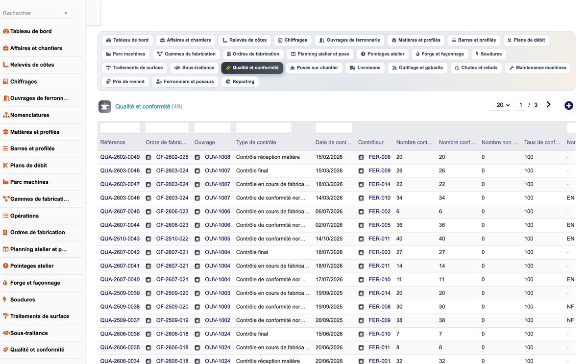The image size is (588, 364).
Task: Click the record icon beside OUV-1008
Action: [197, 157]
